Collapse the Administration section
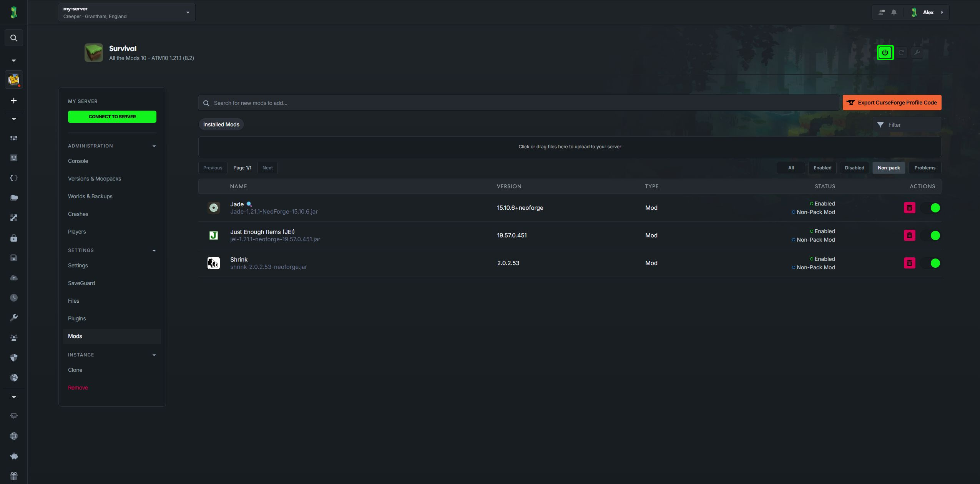This screenshot has width=980, height=484. (154, 146)
